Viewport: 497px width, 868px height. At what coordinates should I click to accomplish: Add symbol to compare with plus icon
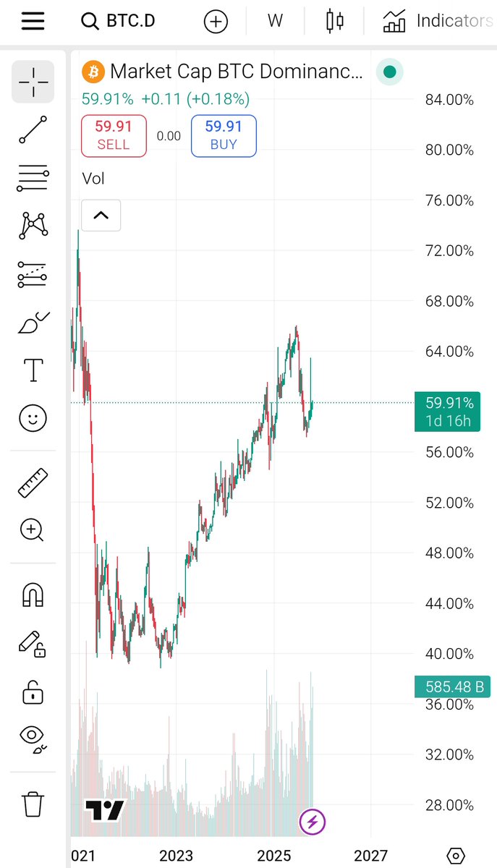[x=216, y=21]
